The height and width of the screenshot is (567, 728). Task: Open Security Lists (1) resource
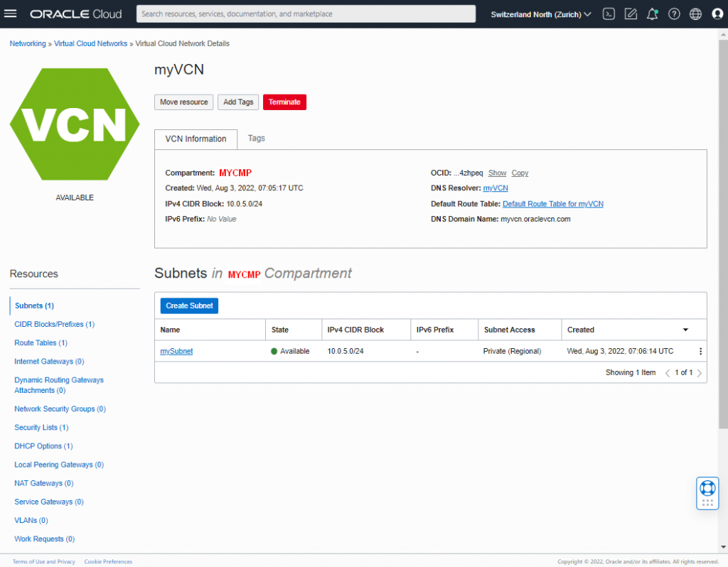coord(41,427)
